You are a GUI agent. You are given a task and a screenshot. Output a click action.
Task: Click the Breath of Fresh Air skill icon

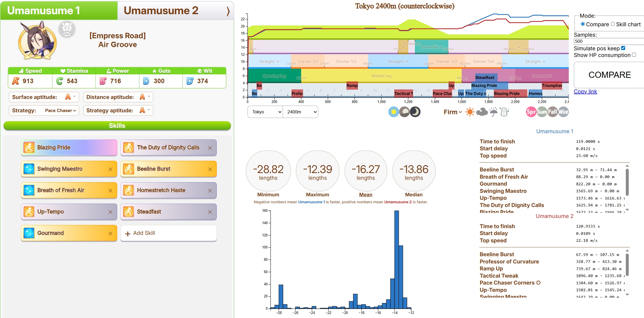tap(29, 190)
